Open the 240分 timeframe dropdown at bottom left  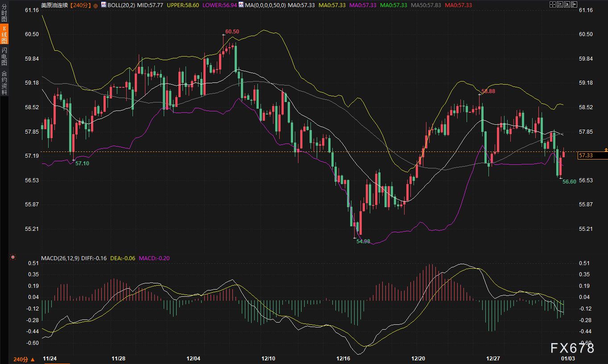pyautogui.click(x=24, y=359)
